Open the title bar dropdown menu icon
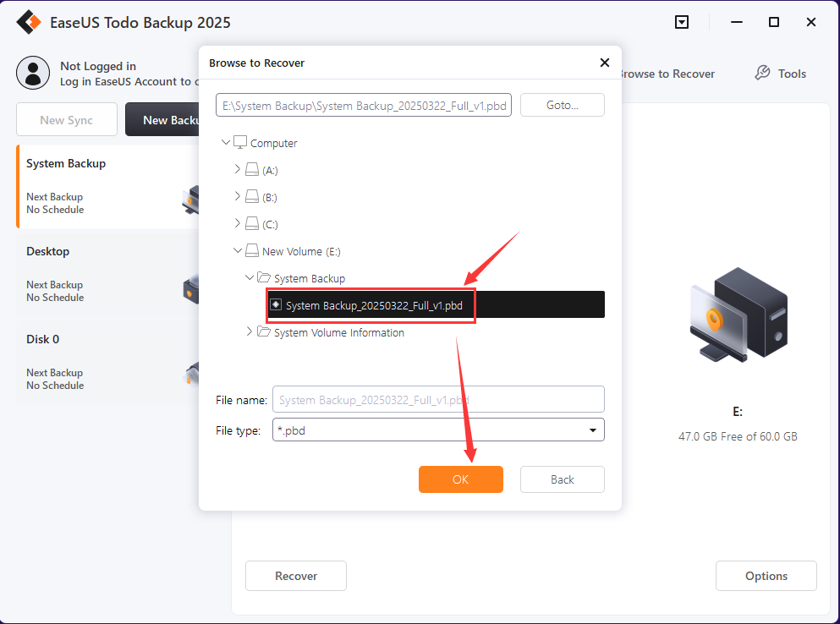Screen dimensions: 840x624 tap(682, 22)
